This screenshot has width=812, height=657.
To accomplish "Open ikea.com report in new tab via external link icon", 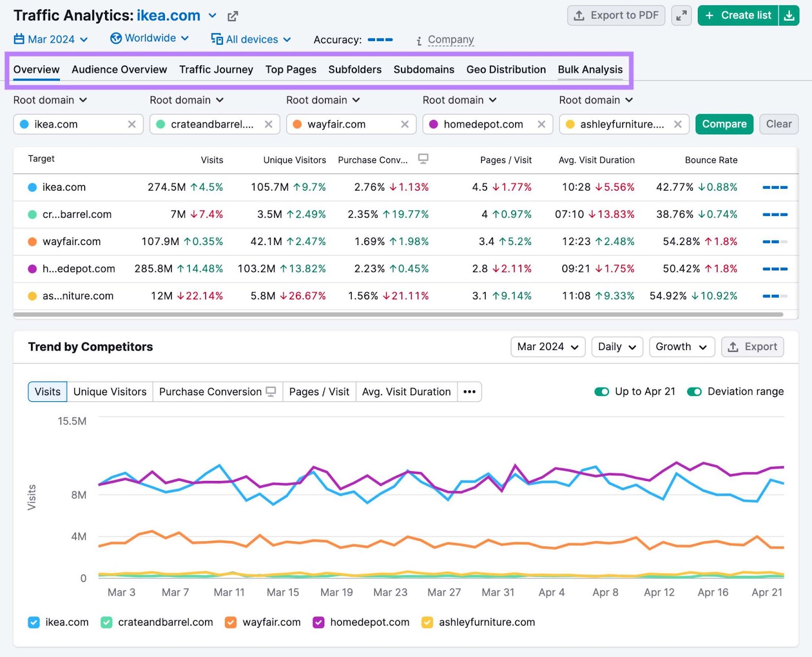I will pos(232,16).
